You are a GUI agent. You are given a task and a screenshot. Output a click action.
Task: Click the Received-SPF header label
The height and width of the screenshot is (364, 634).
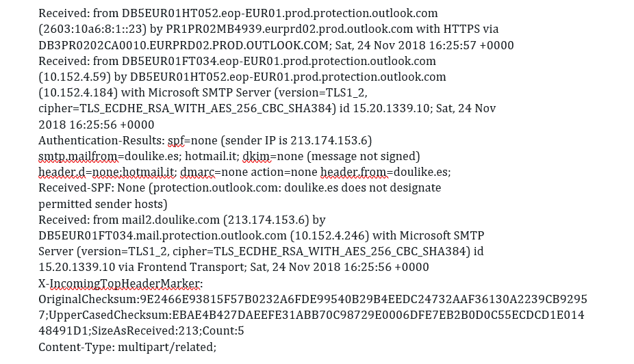click(x=77, y=188)
